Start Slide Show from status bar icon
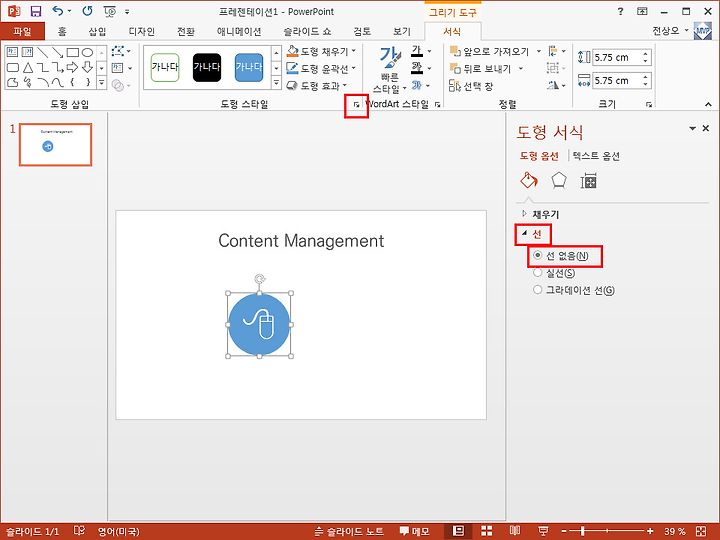Image resolution: width=720 pixels, height=540 pixels. click(543, 531)
